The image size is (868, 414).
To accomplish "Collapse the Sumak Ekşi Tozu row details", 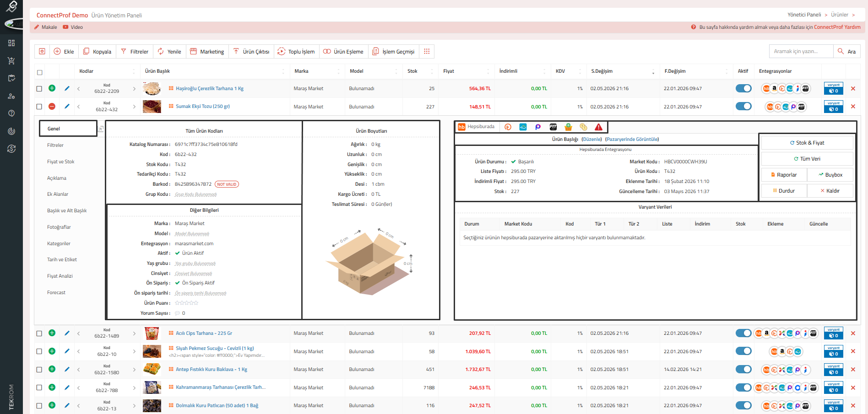I will point(52,107).
